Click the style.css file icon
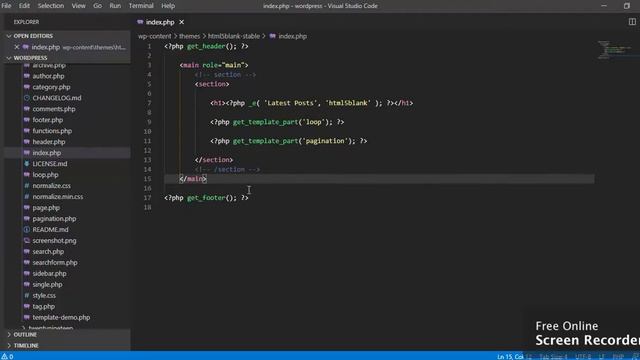Image resolution: width=640 pixels, height=360 pixels. pos(27,295)
